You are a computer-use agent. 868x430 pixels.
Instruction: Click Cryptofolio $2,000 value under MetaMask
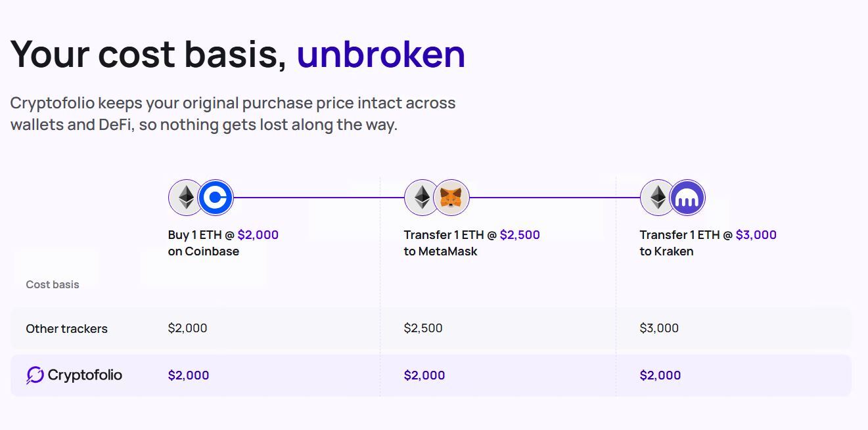point(424,376)
